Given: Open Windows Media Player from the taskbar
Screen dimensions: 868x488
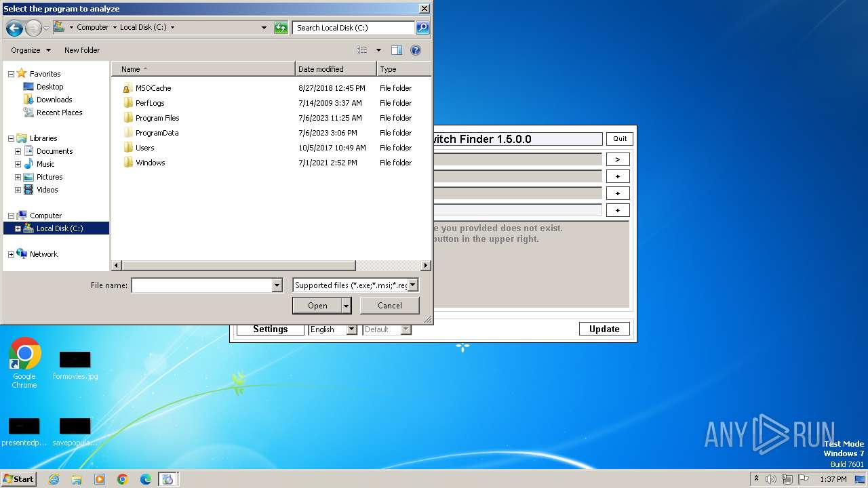Looking at the screenshot, I should pos(100,479).
